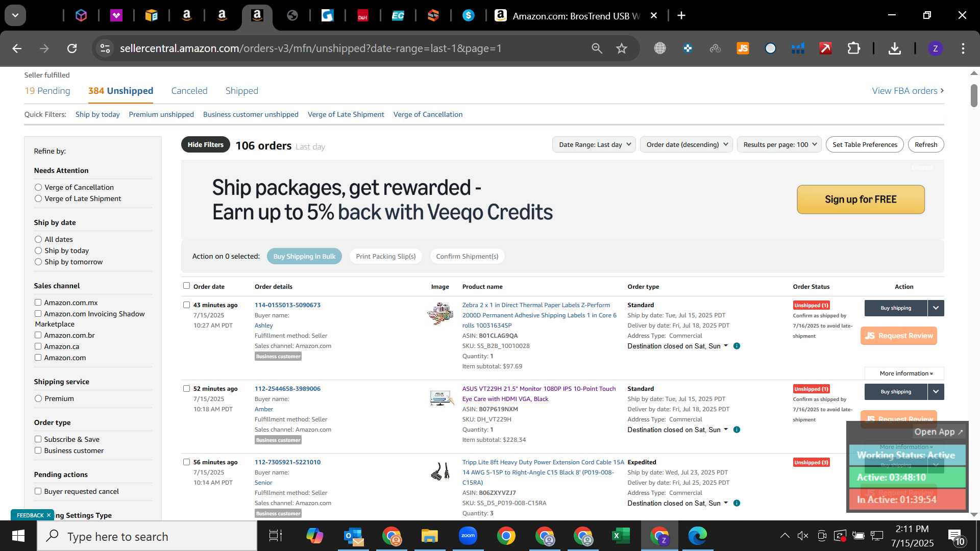Click the red arrow extension icon
The height and width of the screenshot is (551, 980).
click(x=825, y=48)
